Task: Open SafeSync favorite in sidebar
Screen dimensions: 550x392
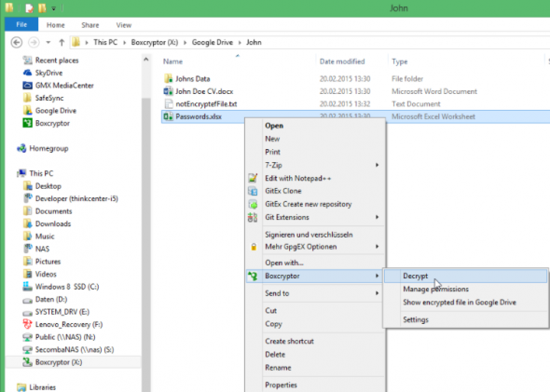Action: click(x=49, y=98)
